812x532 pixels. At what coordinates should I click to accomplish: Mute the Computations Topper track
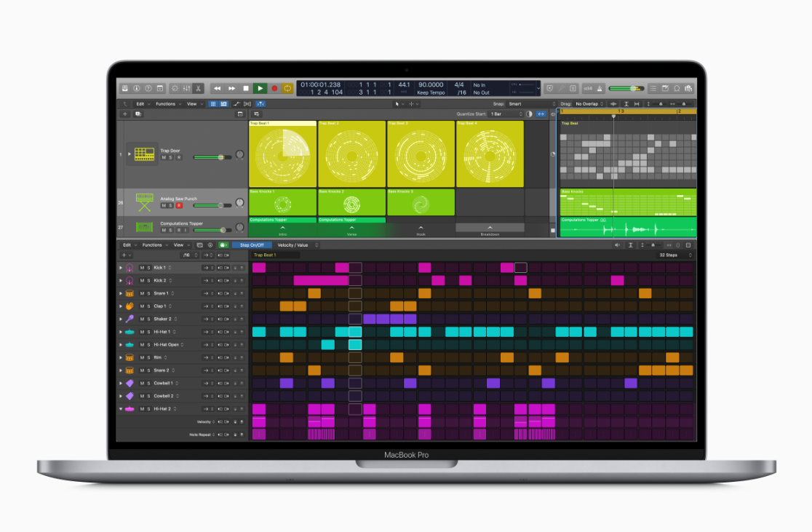pyautogui.click(x=164, y=230)
